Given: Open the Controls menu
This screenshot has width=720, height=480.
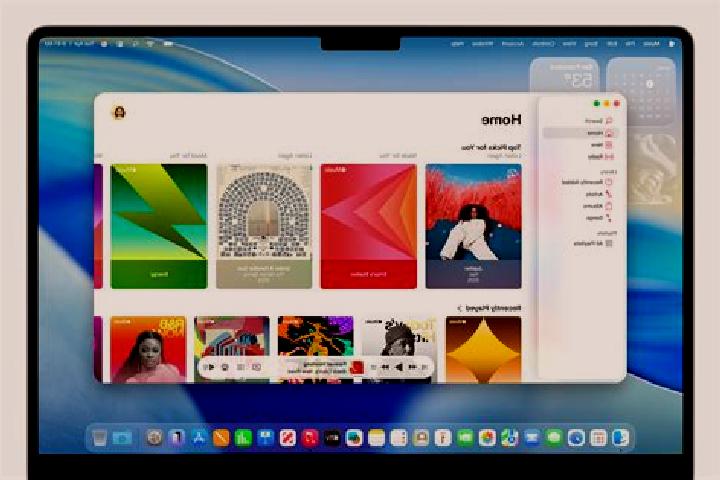Looking at the screenshot, I should 543,44.
